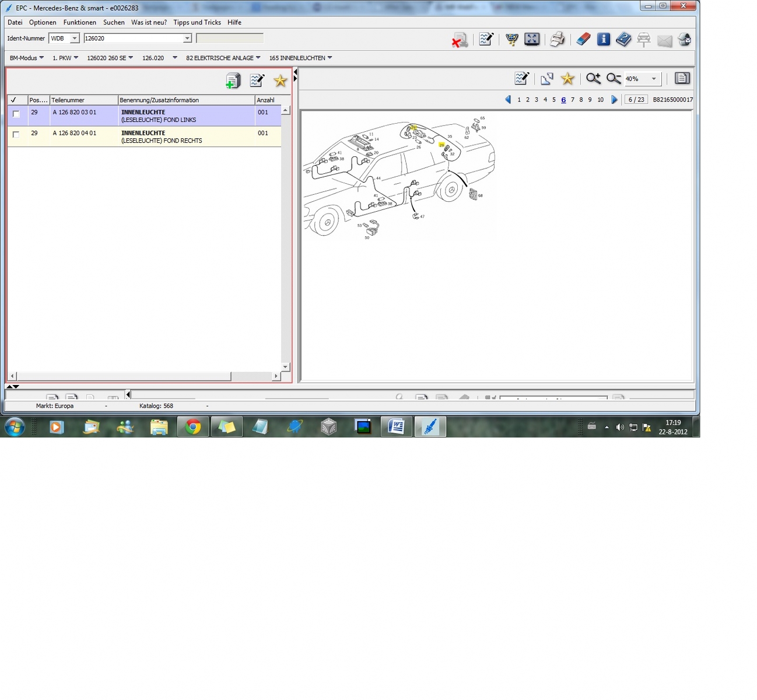Go to picture page 7
The height and width of the screenshot is (700, 757).
(x=573, y=100)
